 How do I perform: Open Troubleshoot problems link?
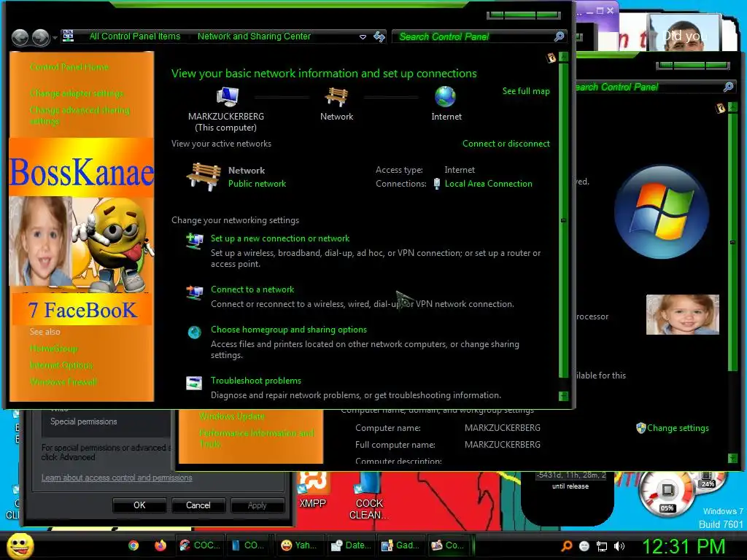256,381
